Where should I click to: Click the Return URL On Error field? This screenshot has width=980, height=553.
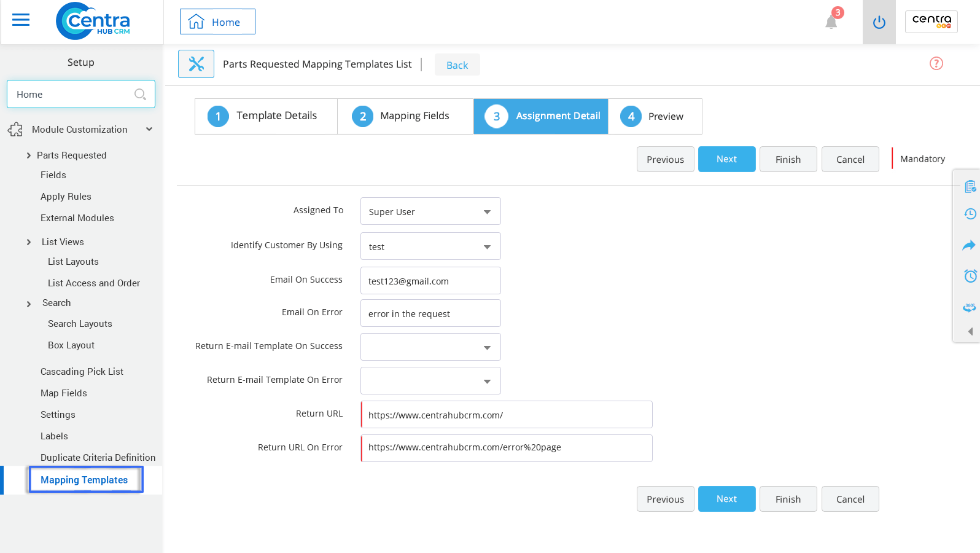coord(507,448)
